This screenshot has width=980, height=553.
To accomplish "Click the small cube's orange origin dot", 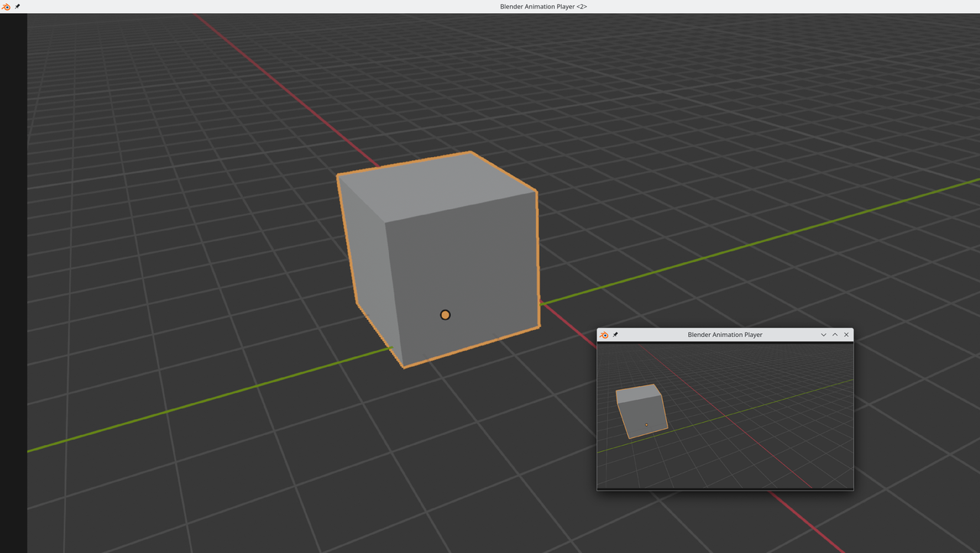I will point(646,425).
